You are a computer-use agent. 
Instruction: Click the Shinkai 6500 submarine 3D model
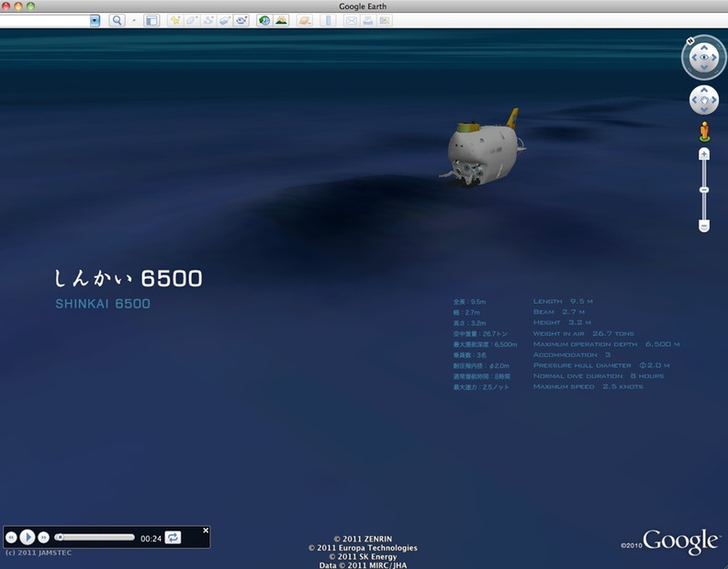pos(483,150)
